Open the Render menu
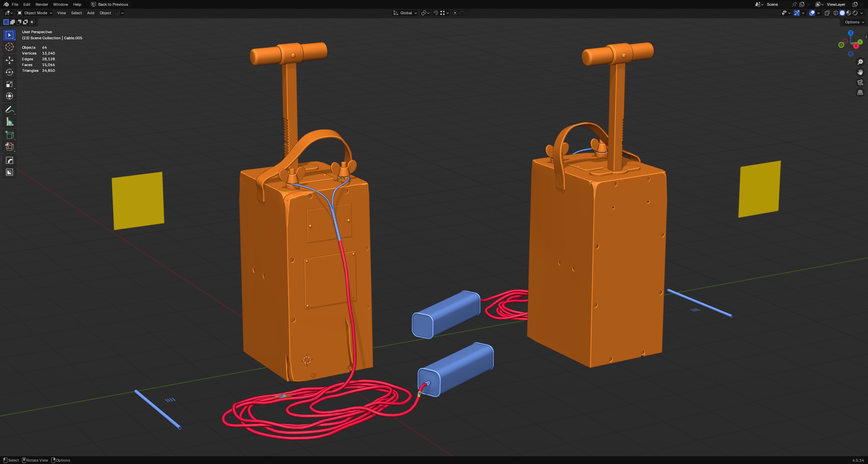 point(42,4)
